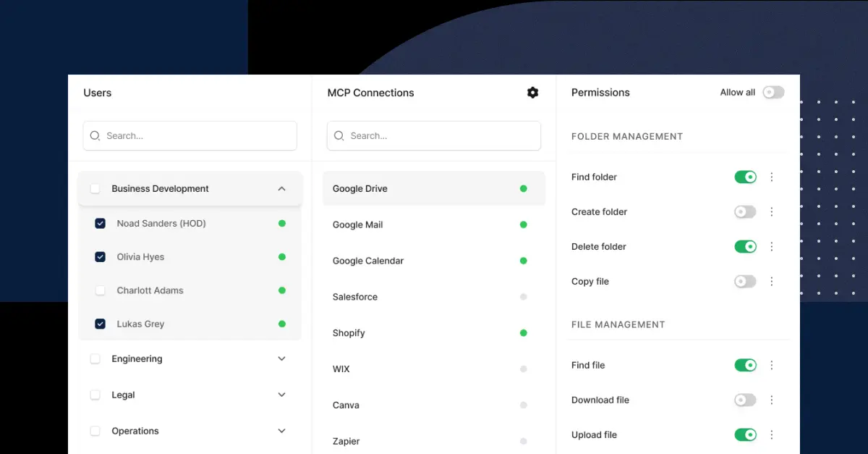The width and height of the screenshot is (868, 454).
Task: Click the Upload file permission label
Action: tap(594, 434)
